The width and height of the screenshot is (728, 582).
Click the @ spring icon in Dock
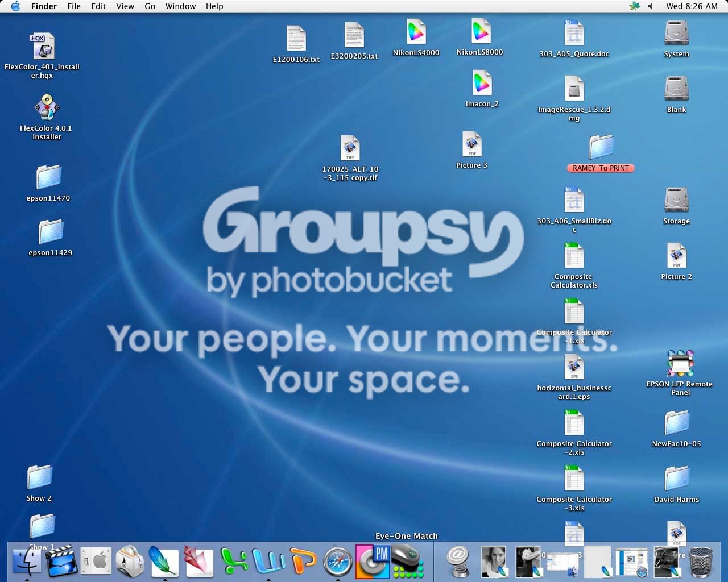coord(458,562)
